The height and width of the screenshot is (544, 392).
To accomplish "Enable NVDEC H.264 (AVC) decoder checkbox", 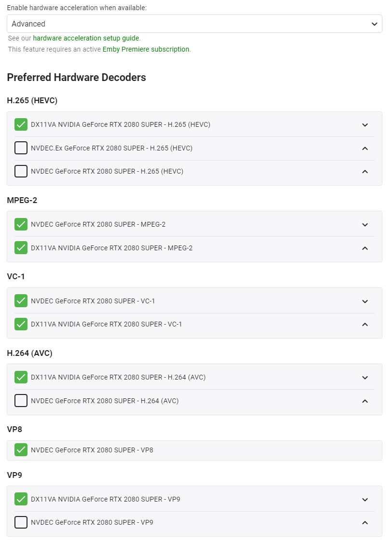I will pos(21,401).
